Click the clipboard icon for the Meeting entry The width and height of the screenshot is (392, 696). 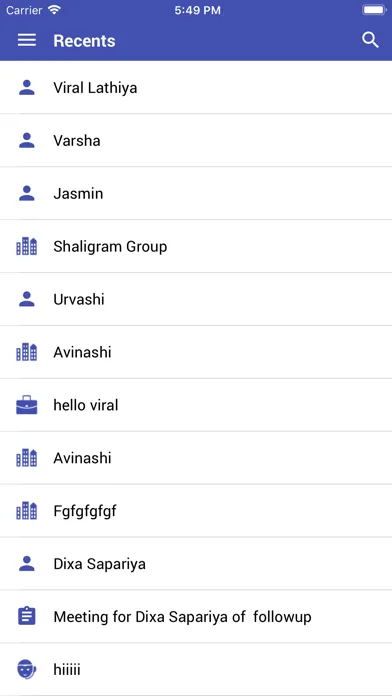point(27,617)
